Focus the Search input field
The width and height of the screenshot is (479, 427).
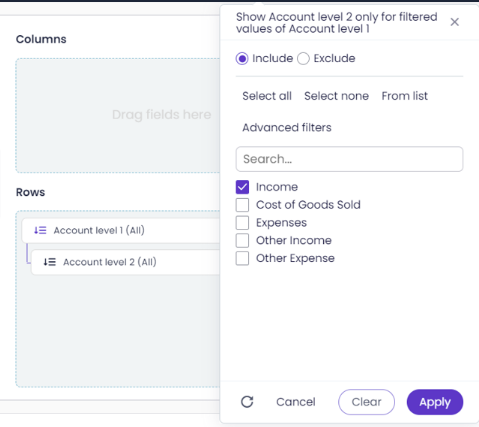[x=349, y=159]
